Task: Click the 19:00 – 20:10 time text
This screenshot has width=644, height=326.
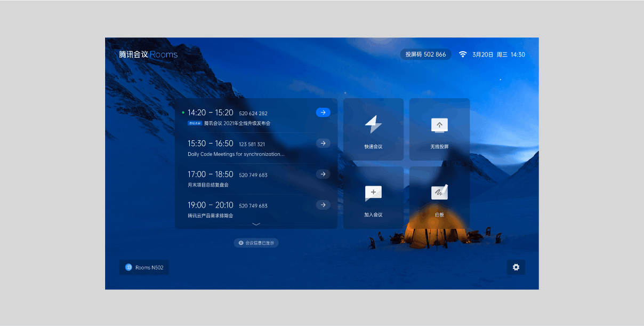Action: click(211, 205)
